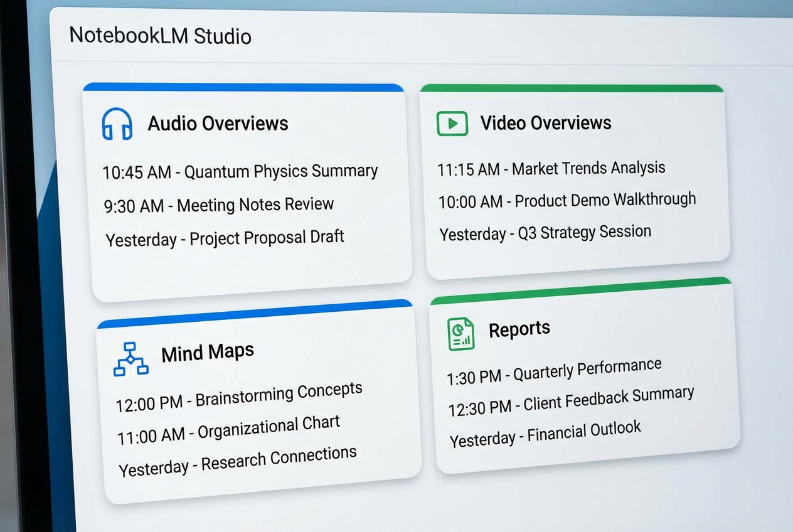The width and height of the screenshot is (793, 532).
Task: Click the play button icon on Video Overviews
Action: (x=452, y=123)
